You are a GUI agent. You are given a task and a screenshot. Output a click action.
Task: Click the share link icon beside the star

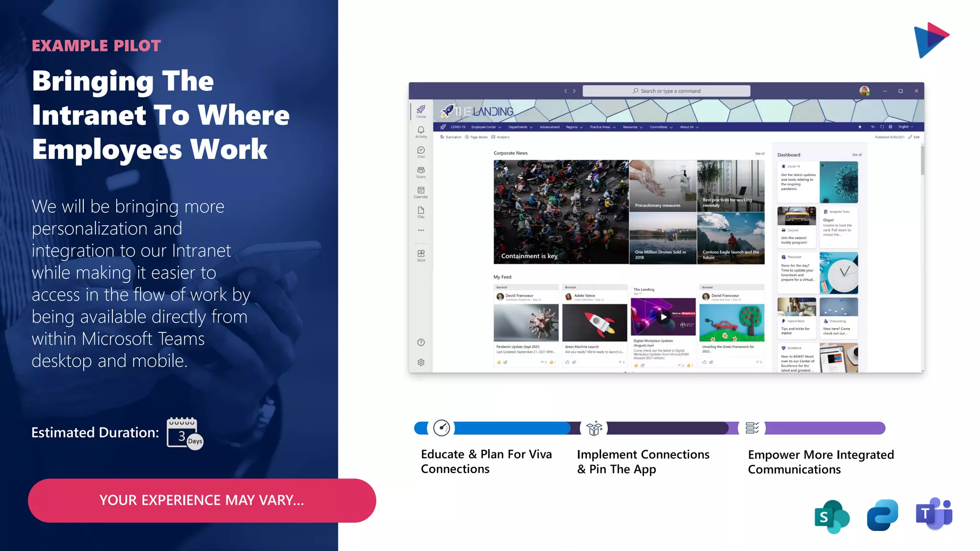click(872, 127)
